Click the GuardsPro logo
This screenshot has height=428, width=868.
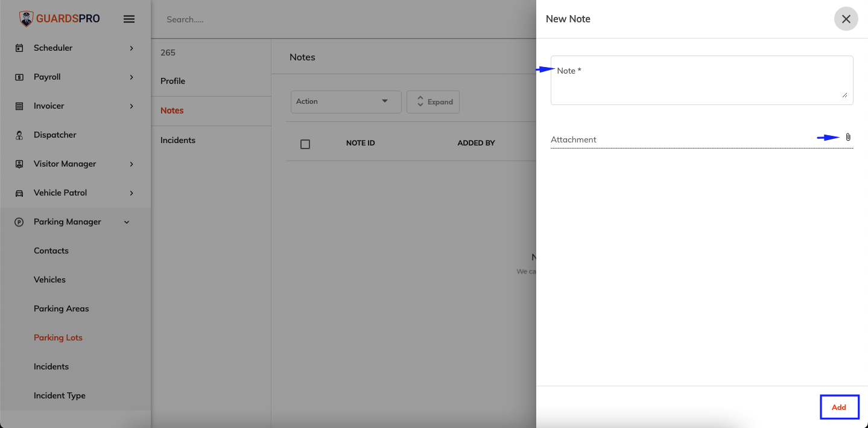click(x=60, y=19)
